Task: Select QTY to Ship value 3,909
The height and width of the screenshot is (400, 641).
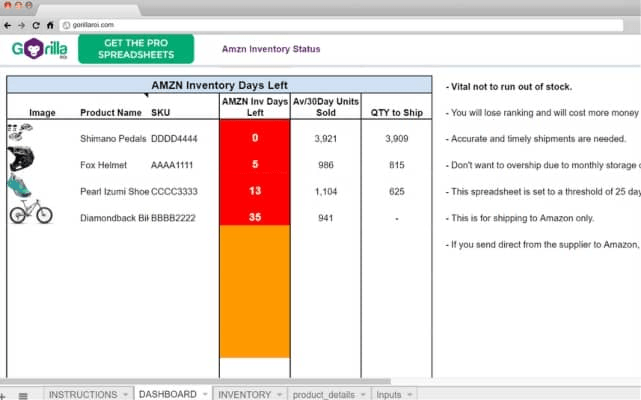Action: click(397, 139)
